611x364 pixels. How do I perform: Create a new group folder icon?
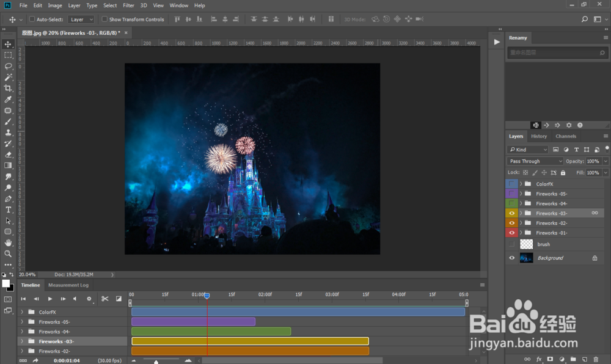[x=573, y=359]
